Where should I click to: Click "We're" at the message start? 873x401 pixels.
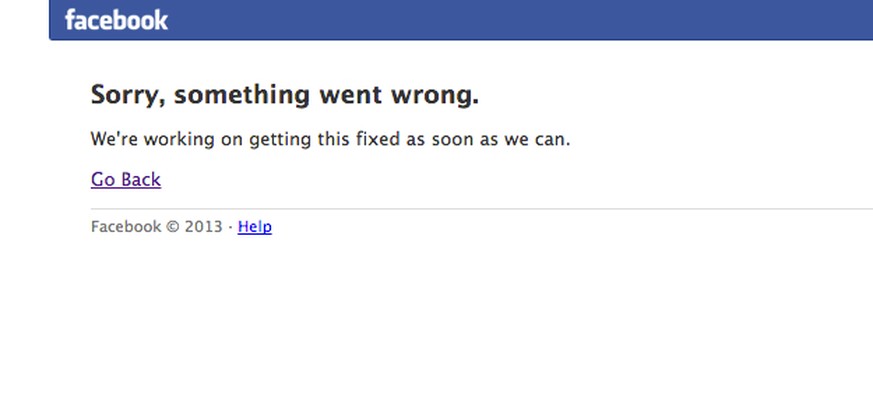click(111, 139)
